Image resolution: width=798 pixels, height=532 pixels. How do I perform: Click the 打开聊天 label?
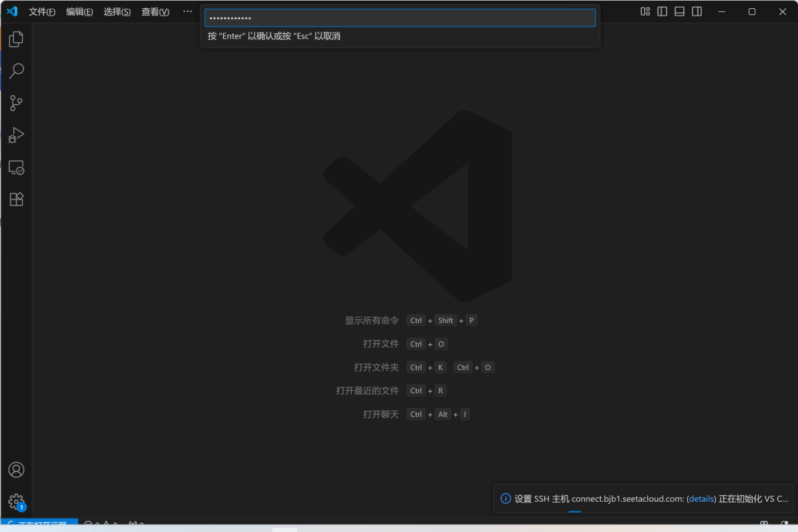pos(381,414)
